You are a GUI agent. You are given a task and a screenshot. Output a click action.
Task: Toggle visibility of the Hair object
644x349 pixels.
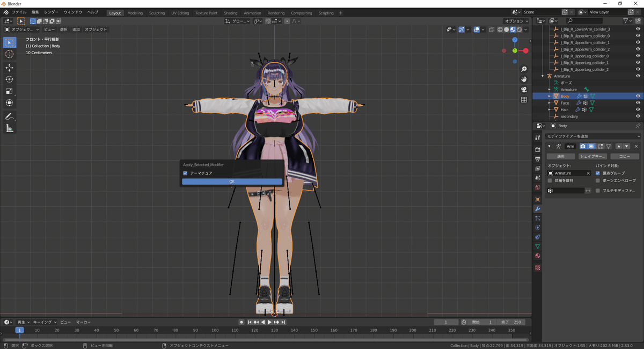click(638, 109)
